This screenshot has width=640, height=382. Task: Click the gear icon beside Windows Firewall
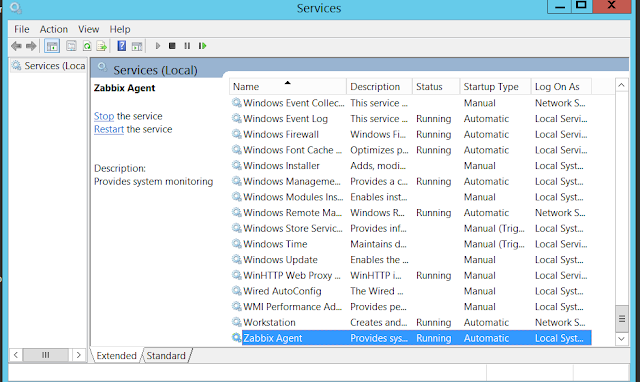pyautogui.click(x=236, y=133)
